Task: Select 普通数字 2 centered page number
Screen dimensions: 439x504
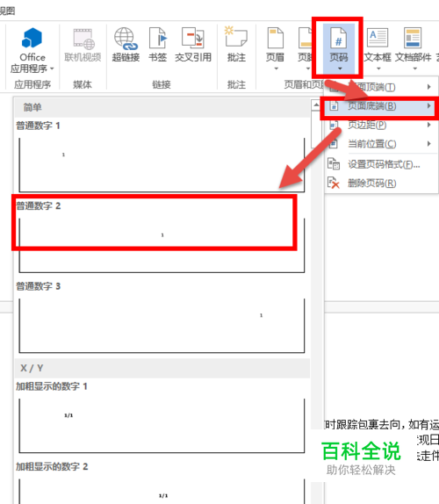Action: tap(162, 236)
